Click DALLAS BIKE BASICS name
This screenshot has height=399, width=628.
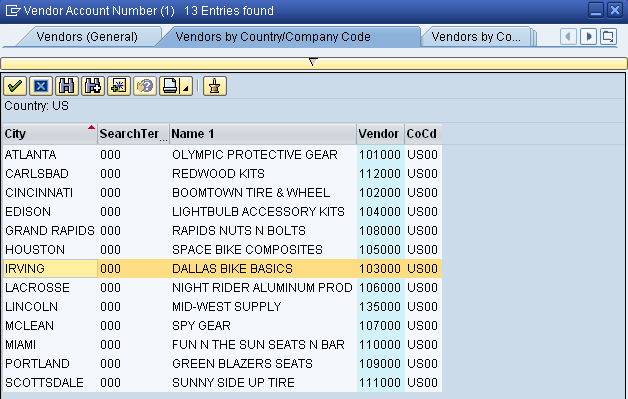[232, 268]
